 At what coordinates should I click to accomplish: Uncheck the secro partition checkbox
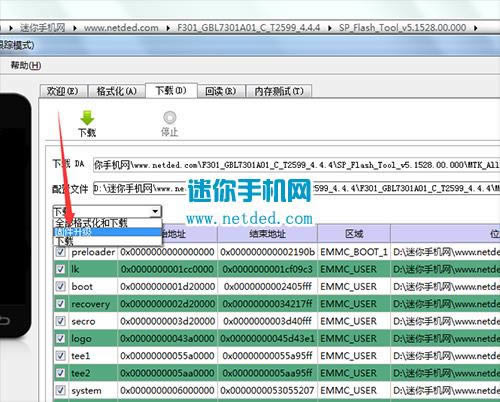(x=60, y=321)
